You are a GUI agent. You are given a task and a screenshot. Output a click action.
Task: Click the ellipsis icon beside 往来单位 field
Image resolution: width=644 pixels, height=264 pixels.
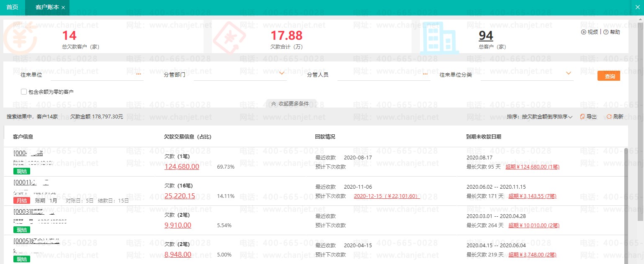(x=139, y=74)
